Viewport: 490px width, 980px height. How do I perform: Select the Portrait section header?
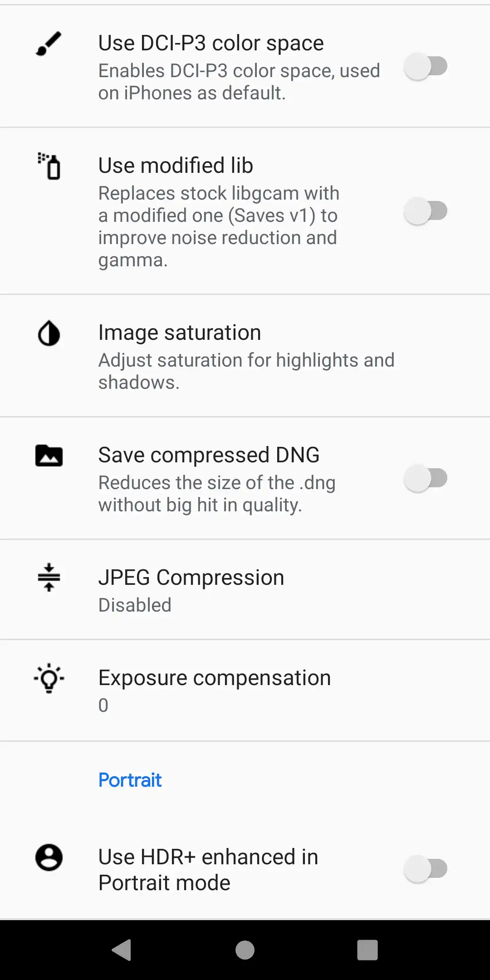point(130,780)
